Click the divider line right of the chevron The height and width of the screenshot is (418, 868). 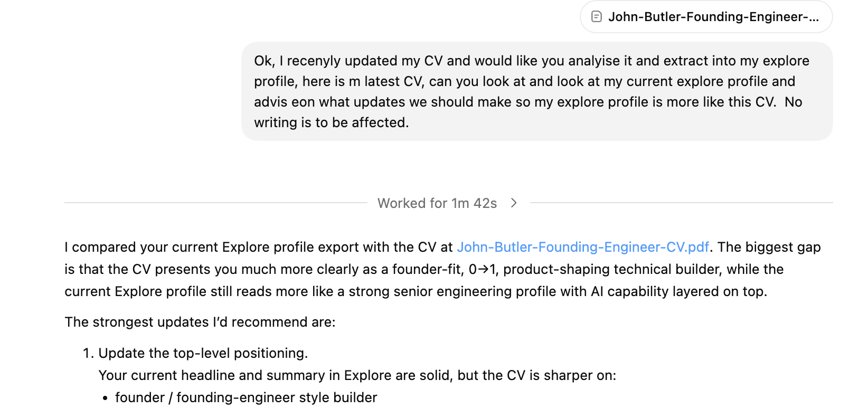(681, 203)
